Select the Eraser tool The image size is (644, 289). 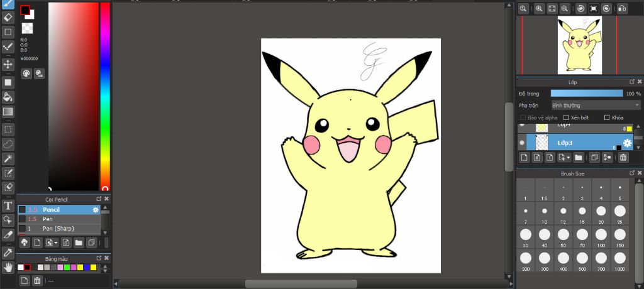pyautogui.click(x=8, y=18)
